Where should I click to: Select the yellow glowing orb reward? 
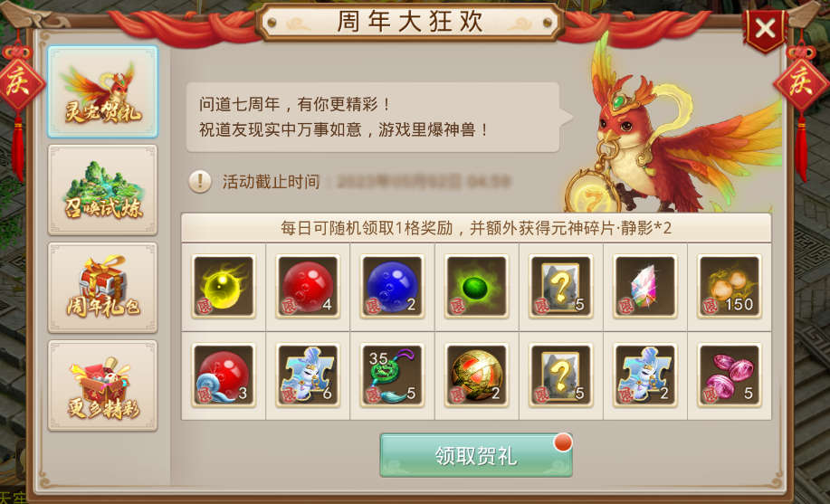(x=224, y=287)
